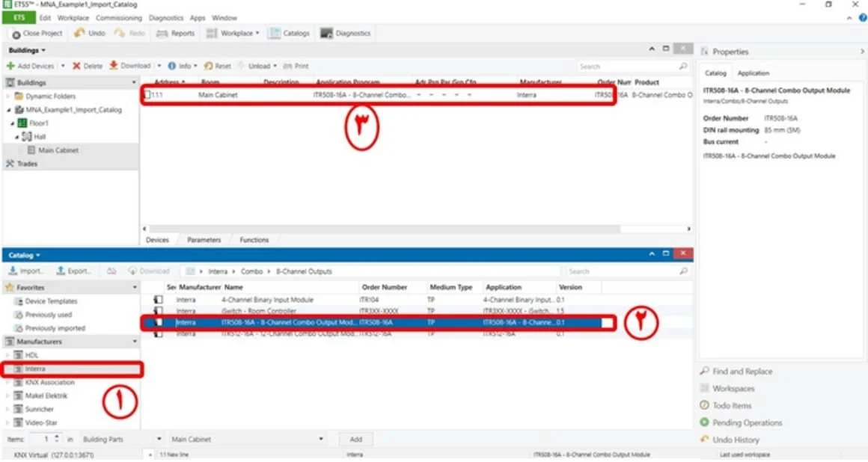Click the Catalog search magnifier icon
The image size is (868, 462).
tap(683, 271)
